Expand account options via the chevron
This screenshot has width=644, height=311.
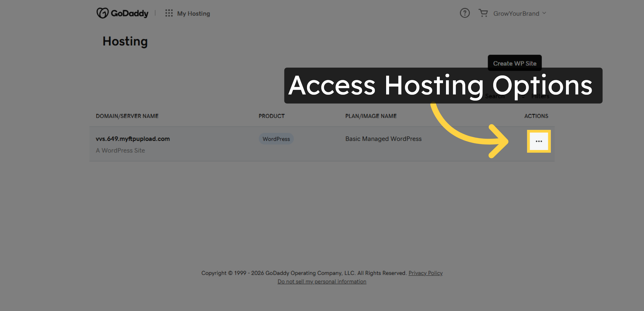pos(544,13)
